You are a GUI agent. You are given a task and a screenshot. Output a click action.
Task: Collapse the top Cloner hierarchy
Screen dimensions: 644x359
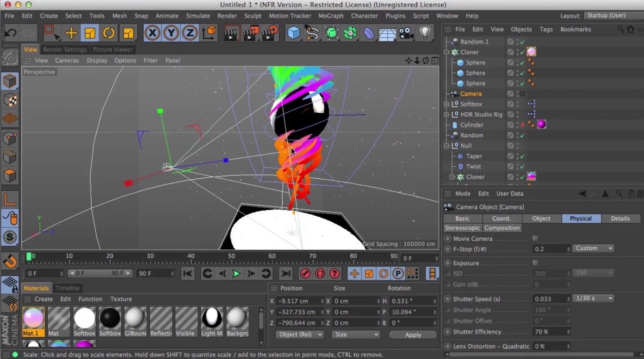[x=447, y=52]
